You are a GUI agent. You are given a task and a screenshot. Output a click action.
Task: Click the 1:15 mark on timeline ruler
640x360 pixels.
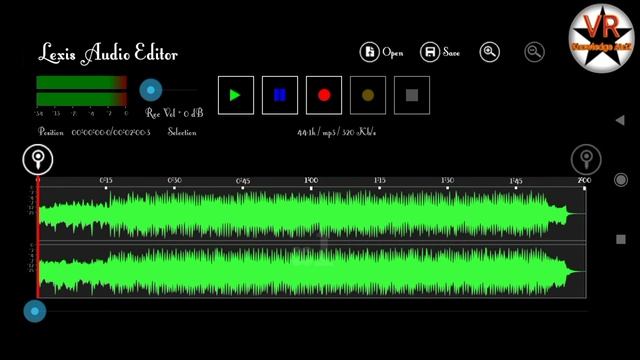(x=380, y=180)
